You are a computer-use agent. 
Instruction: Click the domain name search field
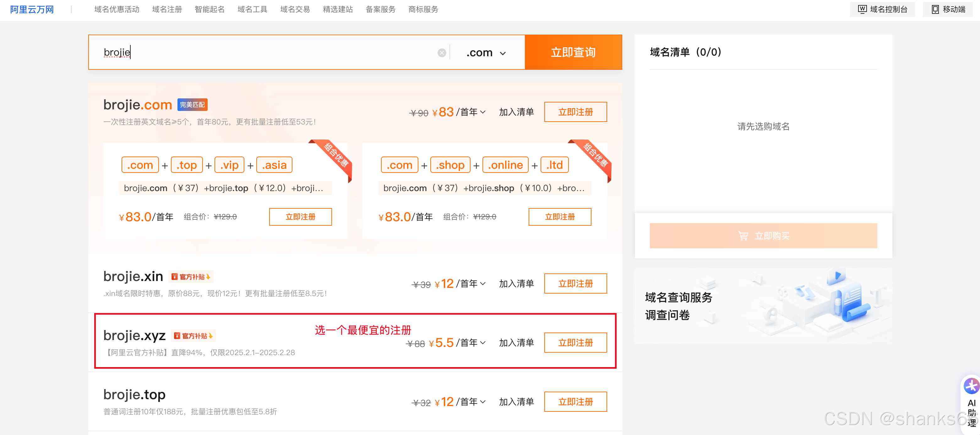[266, 52]
